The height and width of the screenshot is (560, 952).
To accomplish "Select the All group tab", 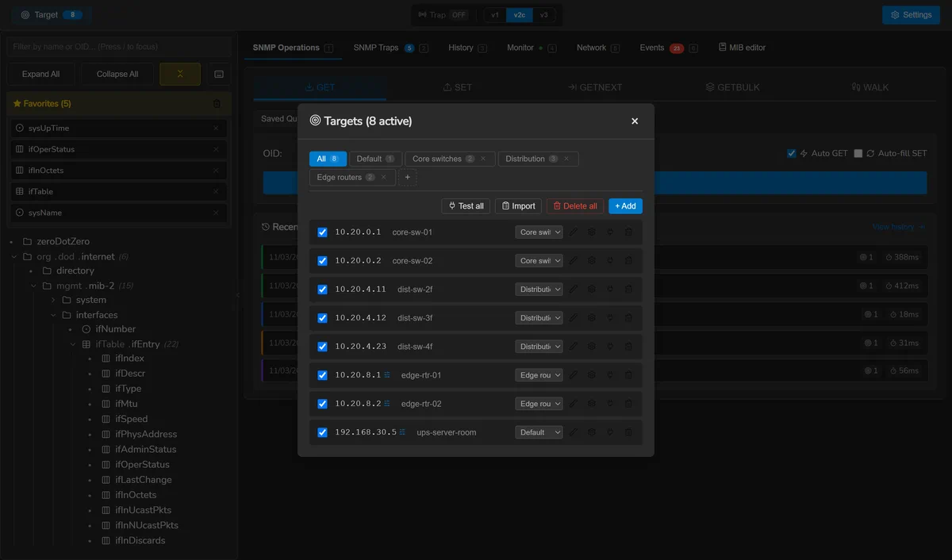I will coord(328,159).
